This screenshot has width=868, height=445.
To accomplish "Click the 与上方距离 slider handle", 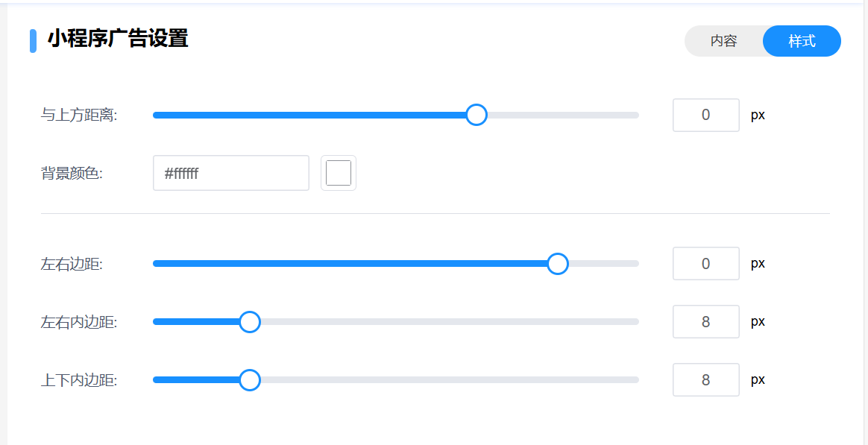I will coord(477,115).
